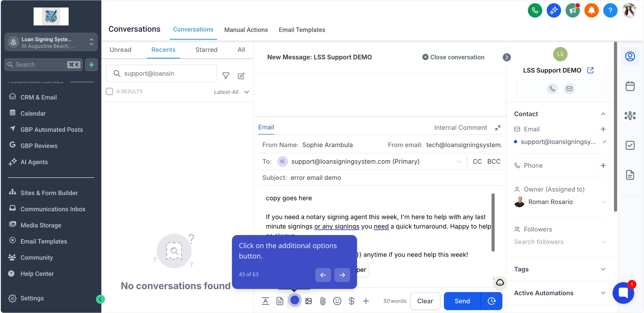This screenshot has width=644, height=313.
Task: Open the tasks checkmark icon in right rail
Action: pyautogui.click(x=630, y=145)
